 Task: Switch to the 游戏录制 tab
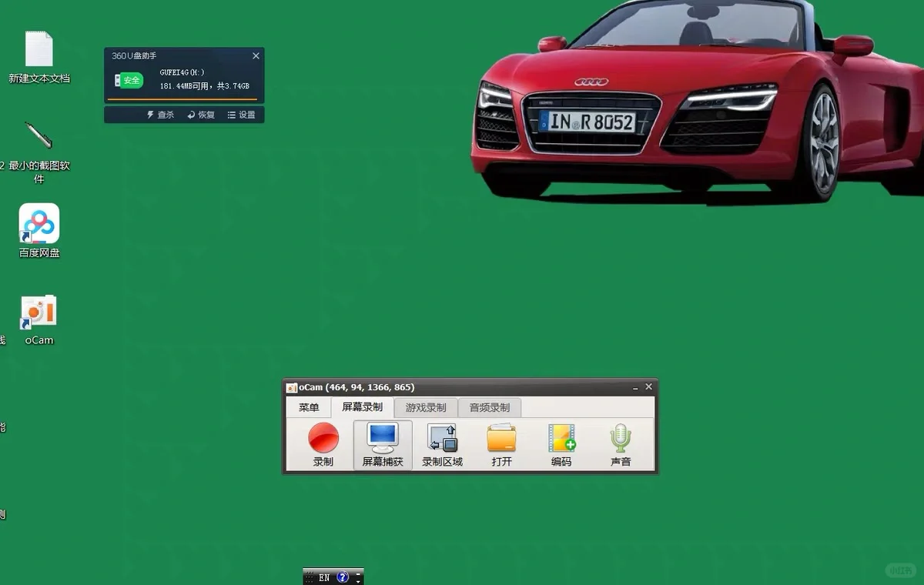(x=426, y=407)
